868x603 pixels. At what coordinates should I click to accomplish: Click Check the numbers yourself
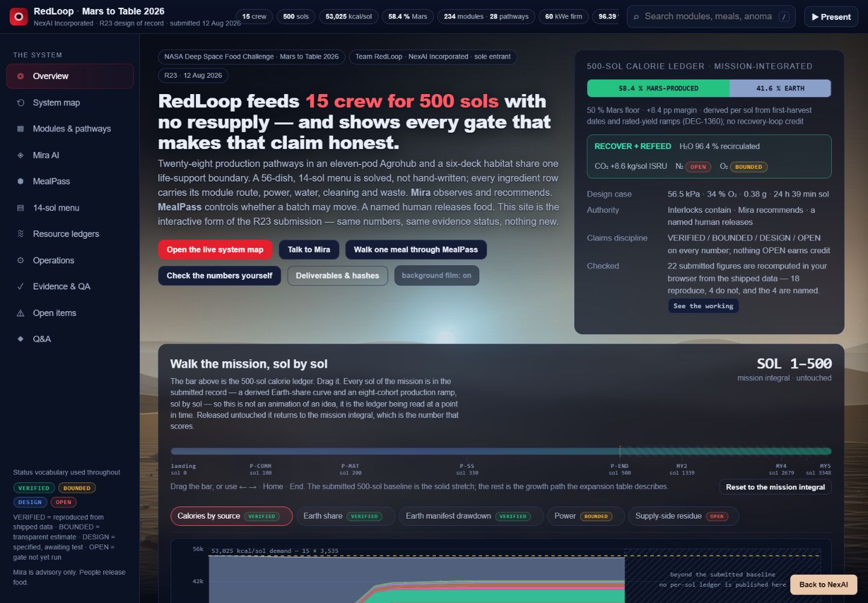tap(219, 276)
